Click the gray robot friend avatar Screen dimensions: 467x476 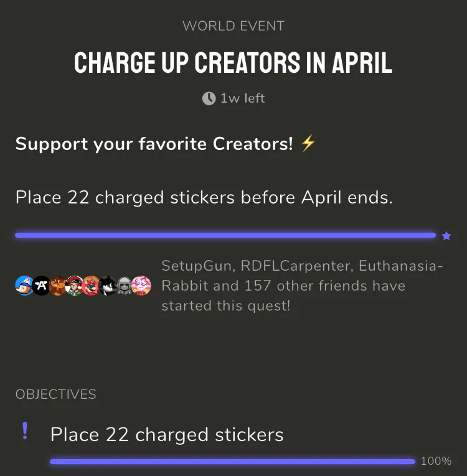125,286
